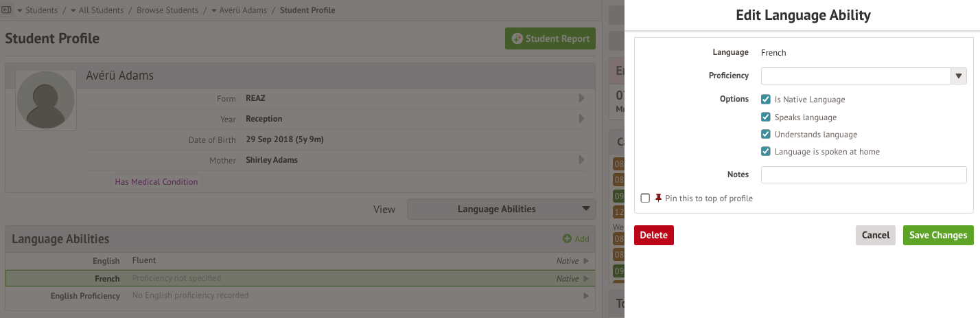
Task: Open the Students breadcrumb dropdown
Action: 19,10
